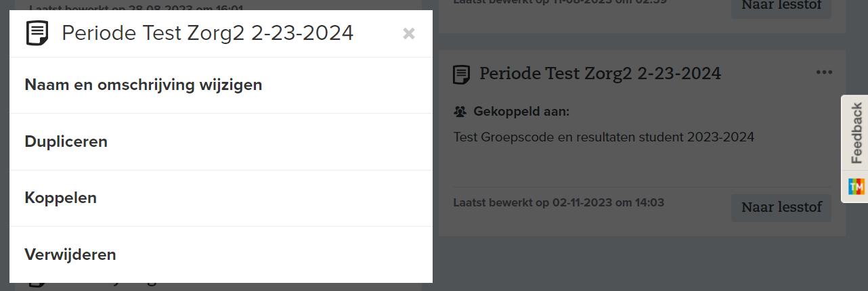Open the three-dots menu on lesson card

823,72
